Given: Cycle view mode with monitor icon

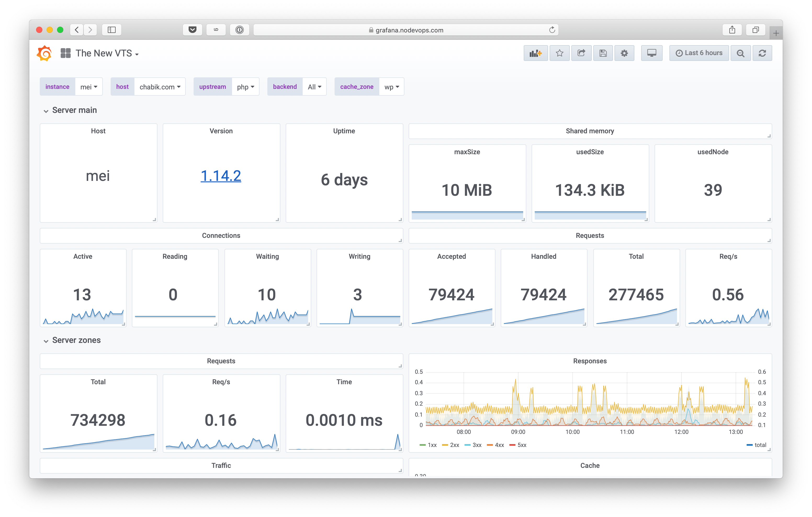Looking at the screenshot, I should [x=651, y=53].
